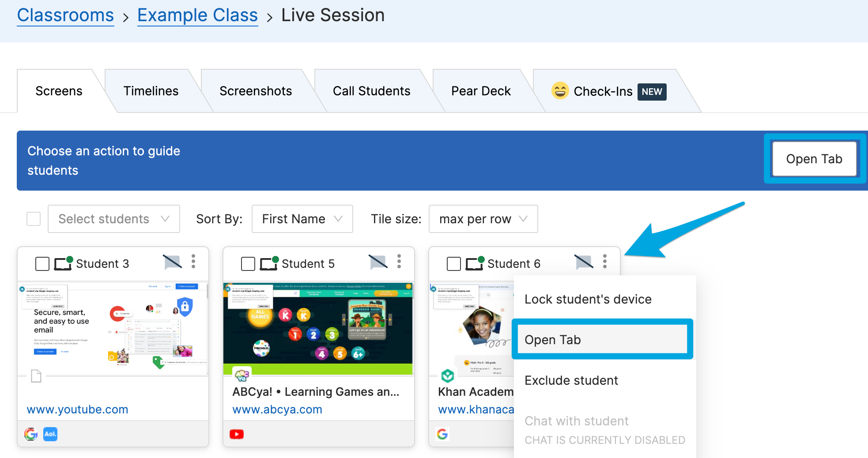Open Student 6's three-dot options menu

coord(605,262)
